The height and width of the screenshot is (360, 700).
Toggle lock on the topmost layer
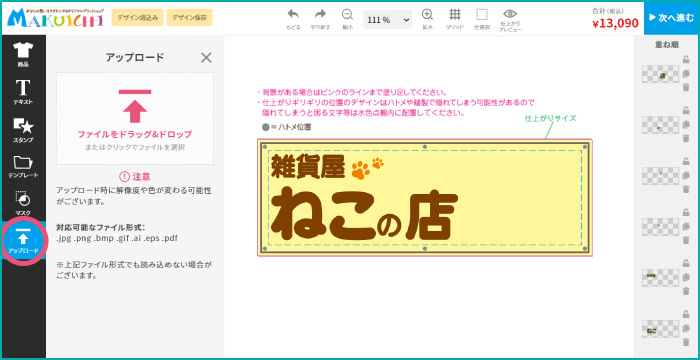click(x=686, y=60)
